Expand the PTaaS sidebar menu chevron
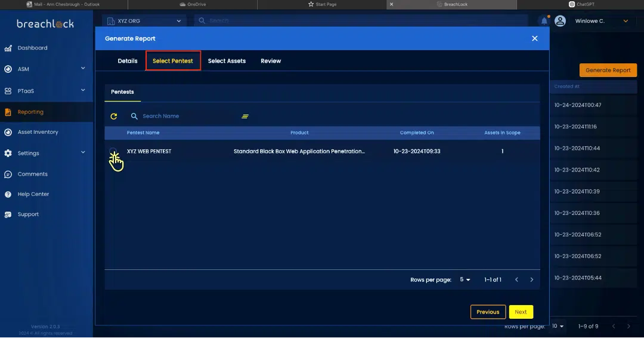This screenshot has height=338, width=644. tap(83, 90)
